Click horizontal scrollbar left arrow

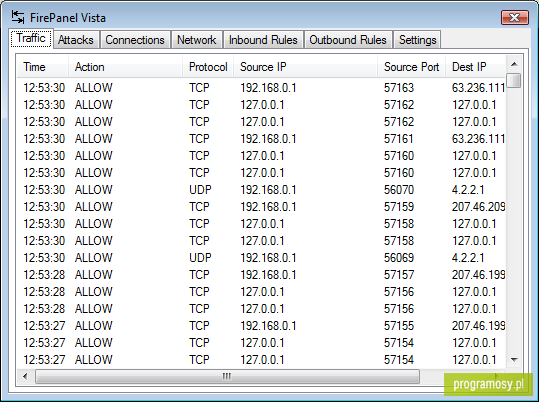pos(25,377)
